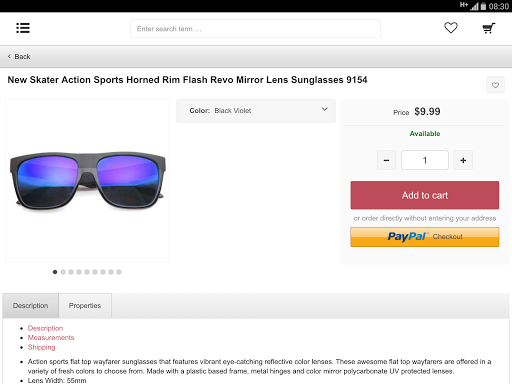The width and height of the screenshot is (512, 384).
Task: Select the last image carousel dot
Action: point(119,272)
